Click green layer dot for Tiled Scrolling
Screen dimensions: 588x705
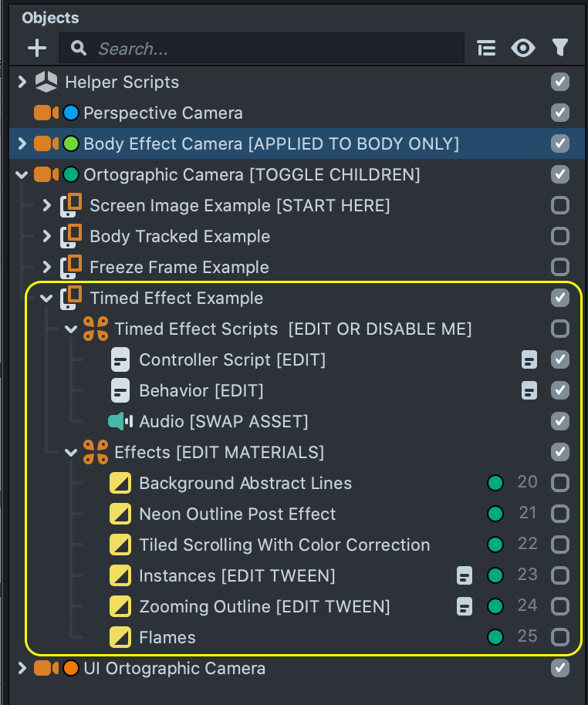(495, 545)
